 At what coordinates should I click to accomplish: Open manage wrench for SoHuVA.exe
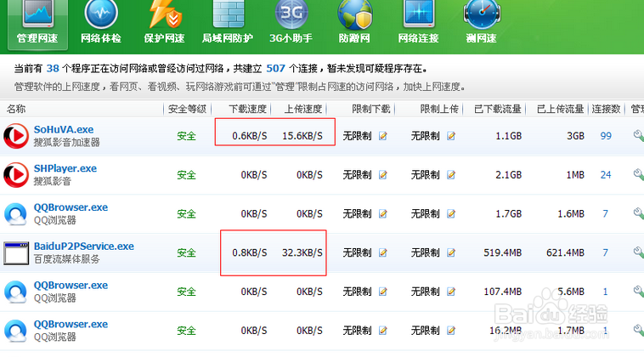click(x=639, y=135)
